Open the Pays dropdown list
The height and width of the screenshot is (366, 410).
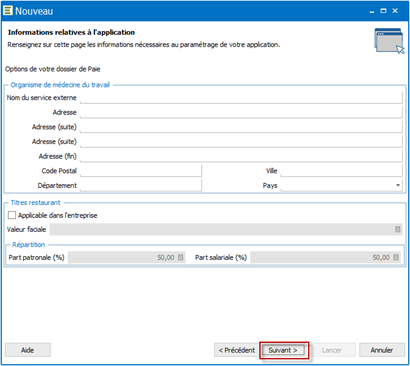(x=398, y=185)
